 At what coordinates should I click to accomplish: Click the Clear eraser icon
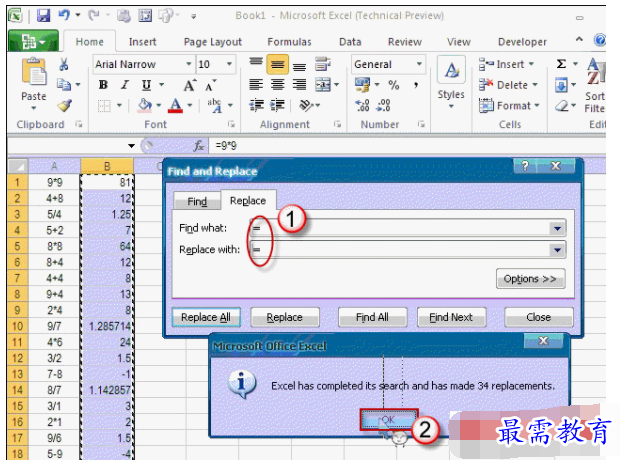click(x=561, y=106)
